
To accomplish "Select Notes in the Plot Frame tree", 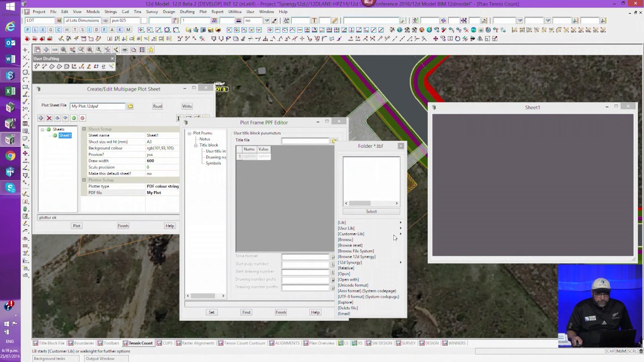I will [205, 139].
